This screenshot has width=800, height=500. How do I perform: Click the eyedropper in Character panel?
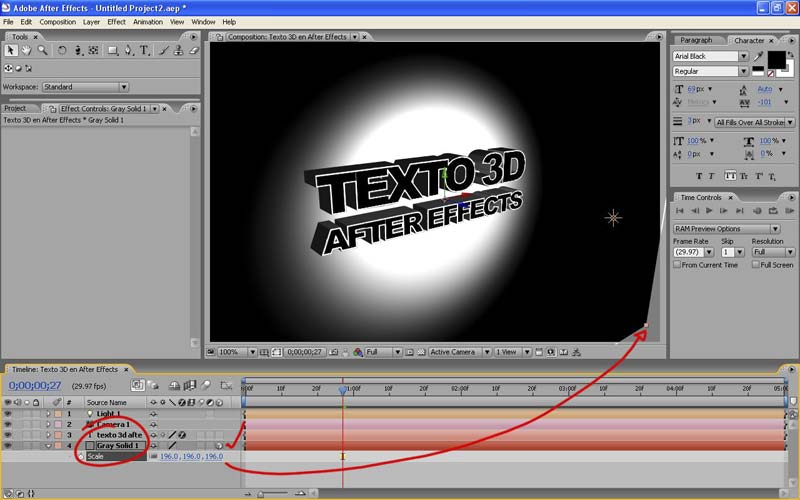758,56
